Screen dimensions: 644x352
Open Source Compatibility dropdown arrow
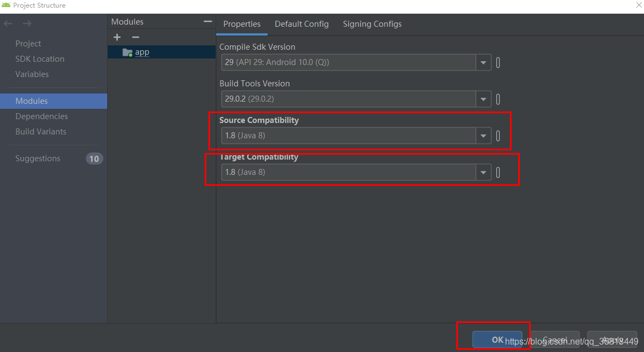tap(484, 136)
